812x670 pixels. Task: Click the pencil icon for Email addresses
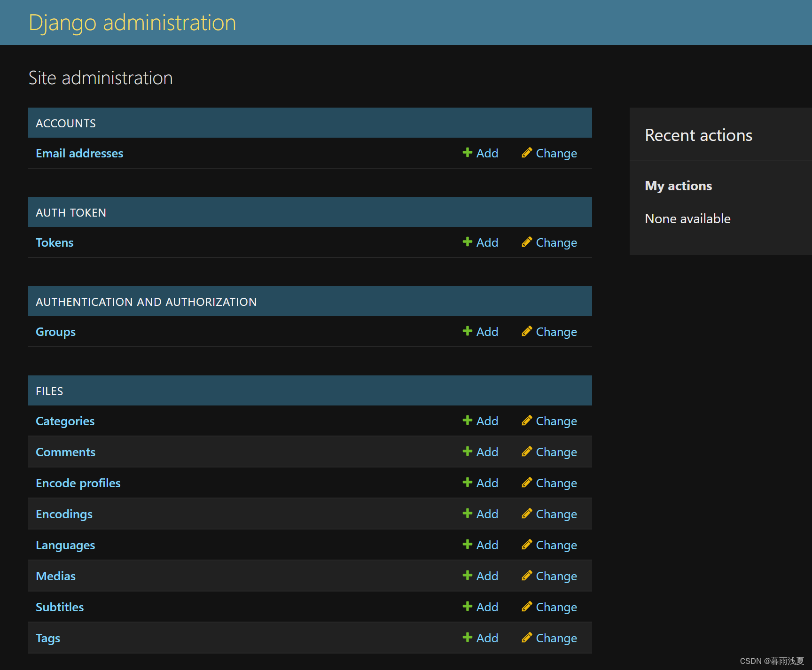click(x=527, y=153)
